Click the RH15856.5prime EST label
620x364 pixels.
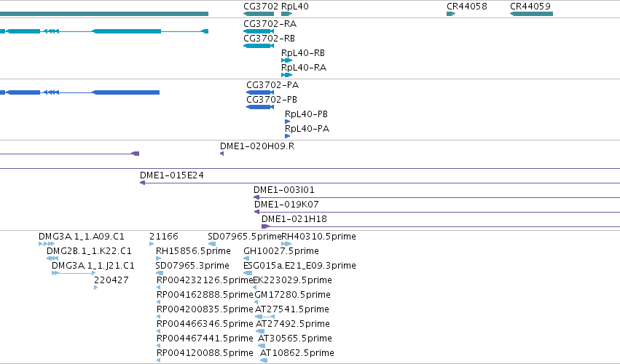pos(193,251)
